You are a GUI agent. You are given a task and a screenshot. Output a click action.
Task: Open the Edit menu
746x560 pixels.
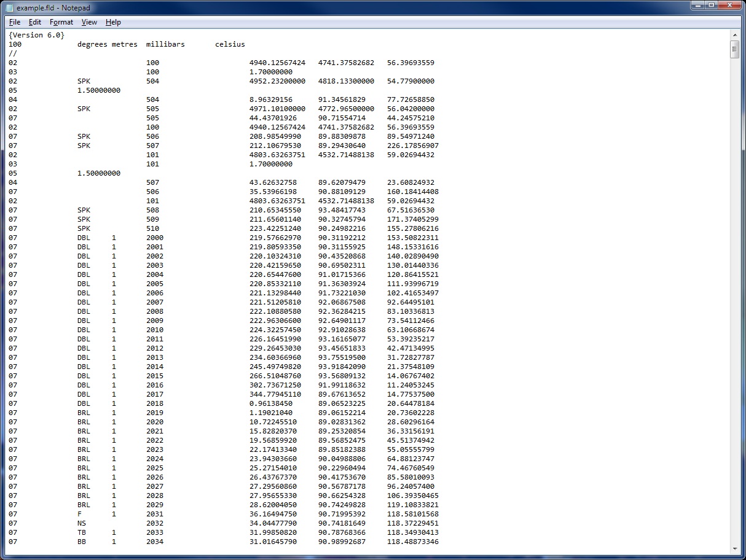35,22
